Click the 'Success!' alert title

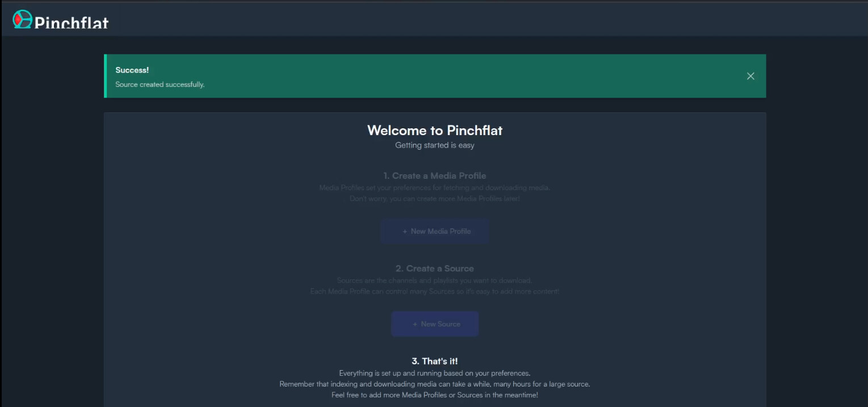[132, 70]
